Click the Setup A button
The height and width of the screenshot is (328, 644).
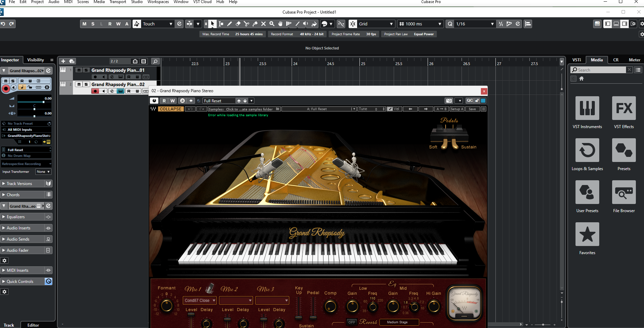(457, 109)
